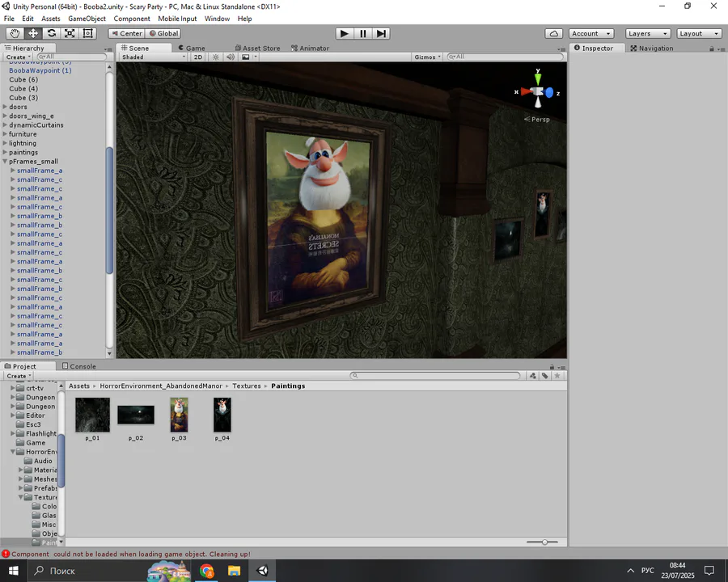Switch to the Game tab
Viewport: 728px width, 582px height.
[x=192, y=48]
